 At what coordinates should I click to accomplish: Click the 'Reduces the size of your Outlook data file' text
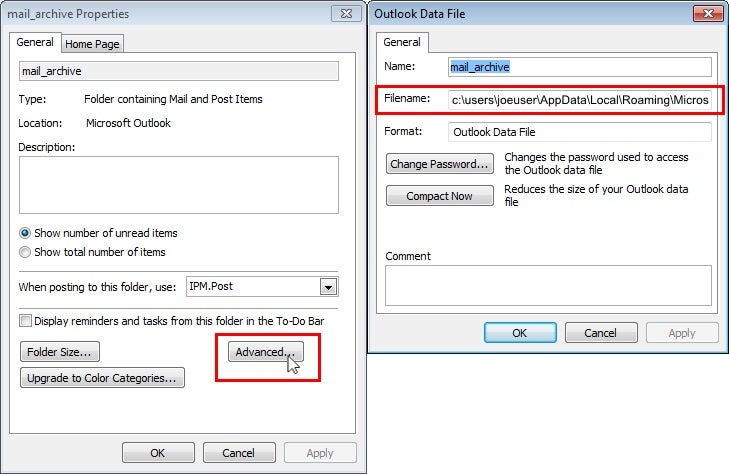(x=596, y=195)
